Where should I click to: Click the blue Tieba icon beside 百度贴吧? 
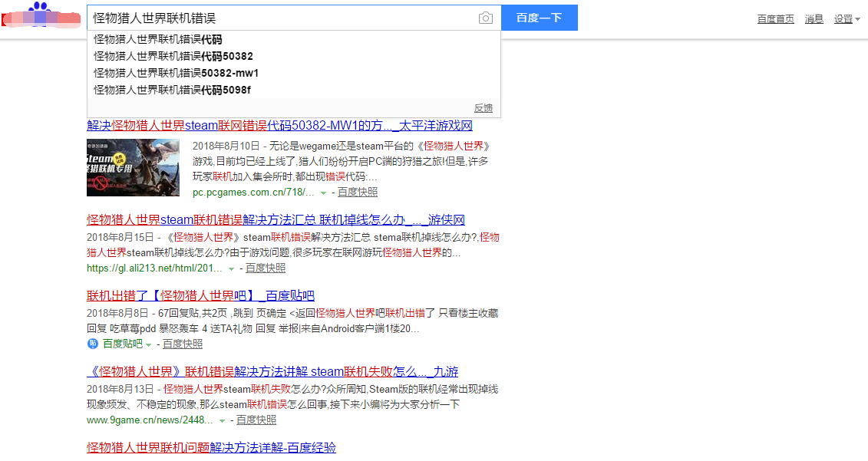pyautogui.click(x=92, y=344)
